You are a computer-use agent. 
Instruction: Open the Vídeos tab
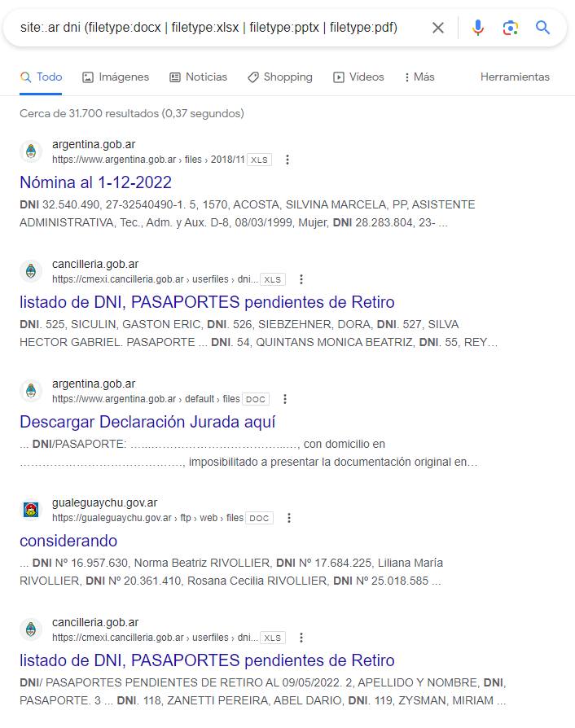point(358,77)
